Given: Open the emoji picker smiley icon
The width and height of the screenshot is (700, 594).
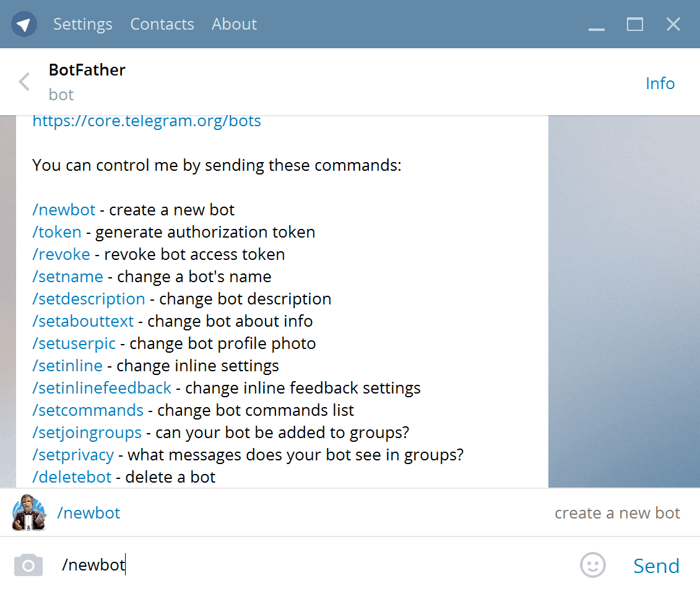Looking at the screenshot, I should pyautogui.click(x=593, y=565).
